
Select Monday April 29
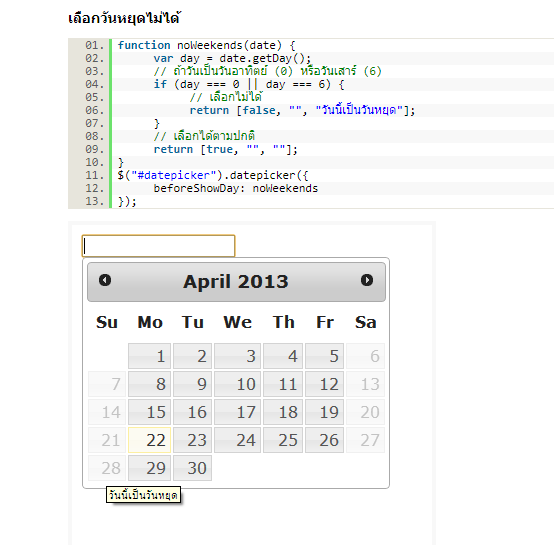pyautogui.click(x=149, y=468)
